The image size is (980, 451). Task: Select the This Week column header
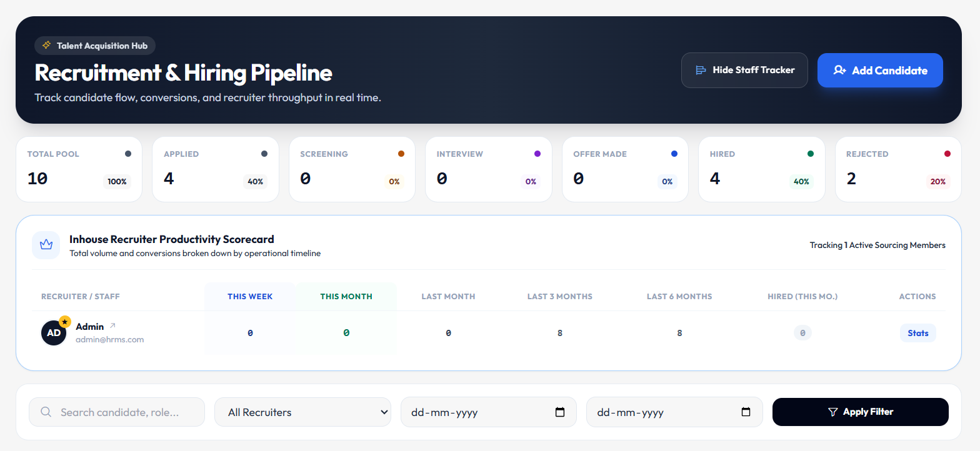pyautogui.click(x=250, y=297)
